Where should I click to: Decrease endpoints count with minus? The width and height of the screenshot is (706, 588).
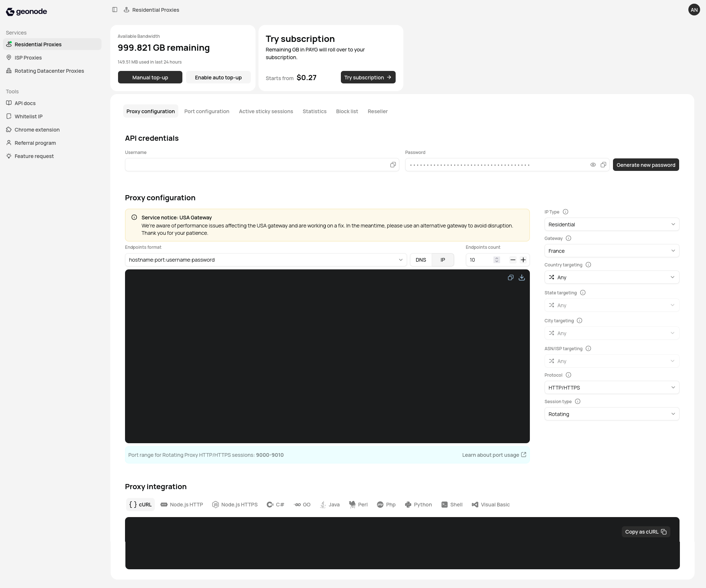point(513,260)
